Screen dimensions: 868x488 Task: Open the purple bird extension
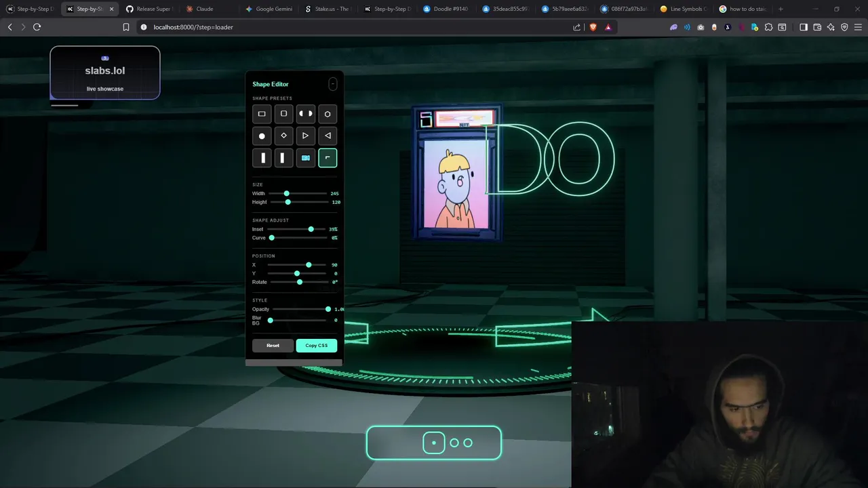673,27
